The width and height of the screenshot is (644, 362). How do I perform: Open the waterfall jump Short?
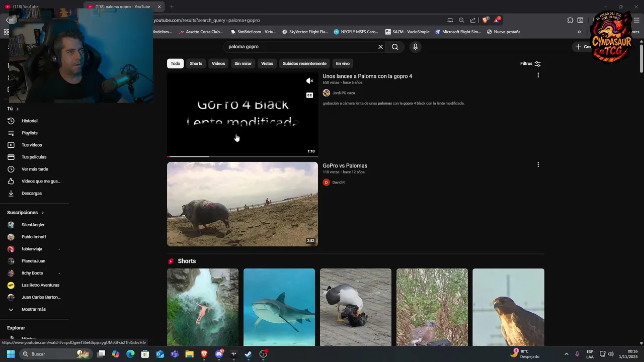(203, 307)
